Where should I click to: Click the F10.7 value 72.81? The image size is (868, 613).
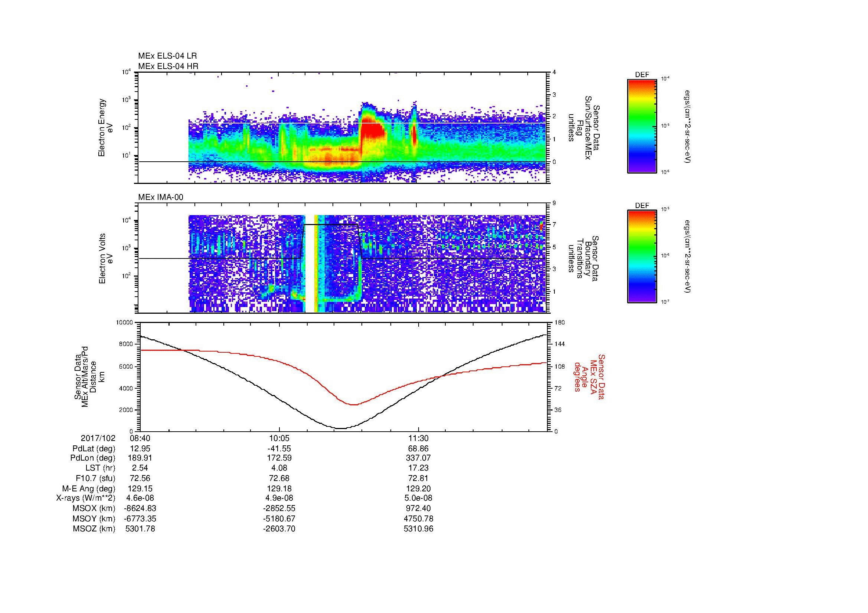pos(418,478)
